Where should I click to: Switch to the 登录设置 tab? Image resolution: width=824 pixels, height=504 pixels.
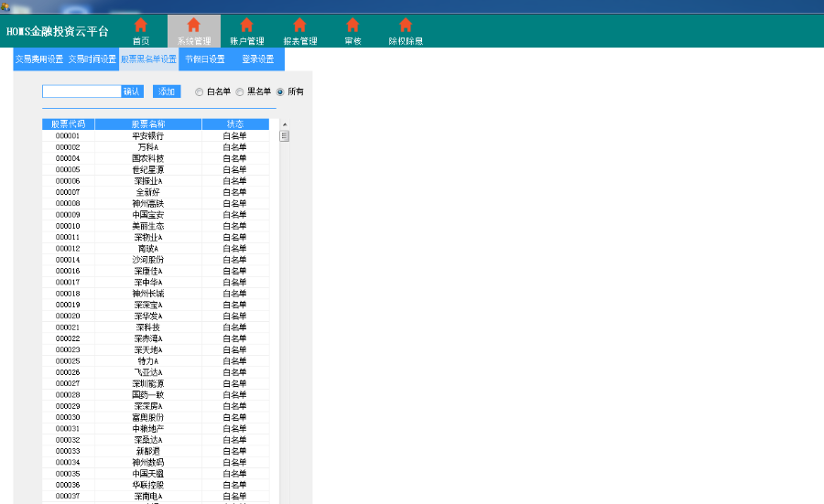[x=258, y=59]
